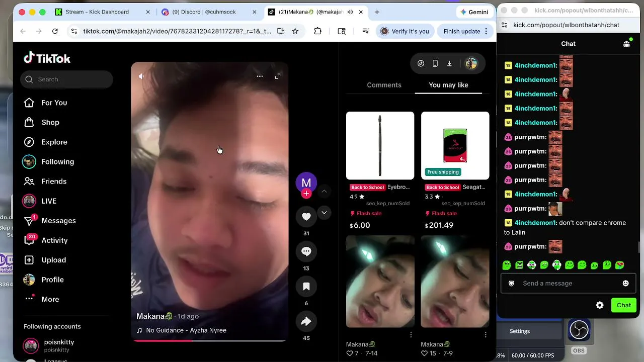Click the TikTok address bar URL
This screenshot has height=362, width=644.
[x=177, y=31]
